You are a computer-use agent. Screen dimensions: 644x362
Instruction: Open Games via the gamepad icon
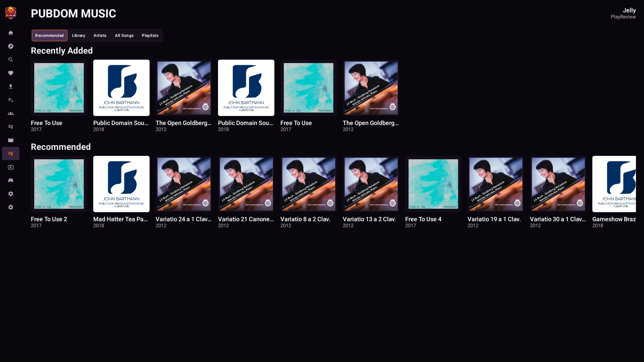tap(11, 180)
